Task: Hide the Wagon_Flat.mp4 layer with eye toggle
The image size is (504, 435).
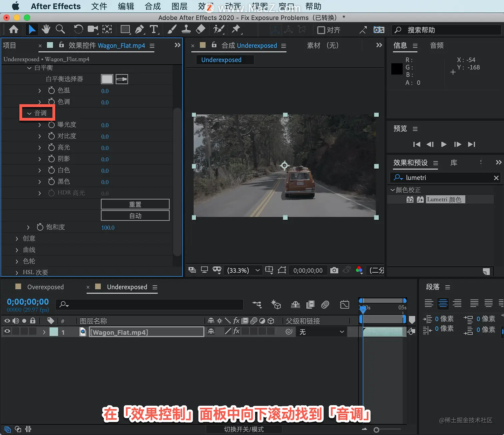Action: [x=7, y=331]
